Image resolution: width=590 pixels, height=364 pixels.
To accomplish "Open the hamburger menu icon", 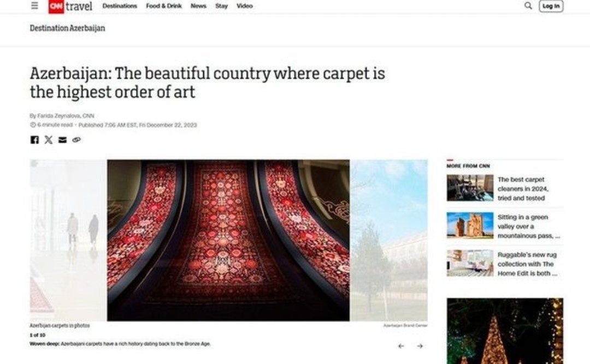I will [34, 5].
